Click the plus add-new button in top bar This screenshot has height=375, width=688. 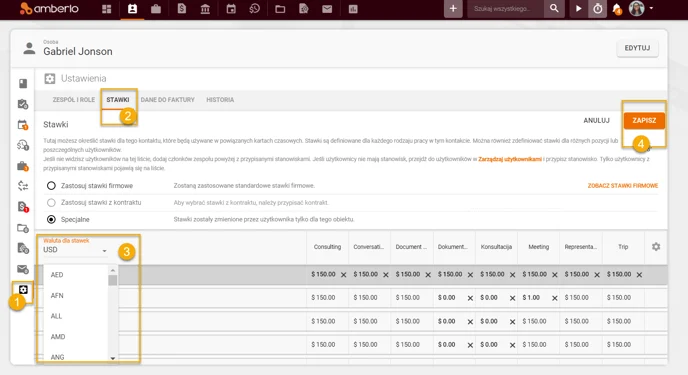click(453, 9)
